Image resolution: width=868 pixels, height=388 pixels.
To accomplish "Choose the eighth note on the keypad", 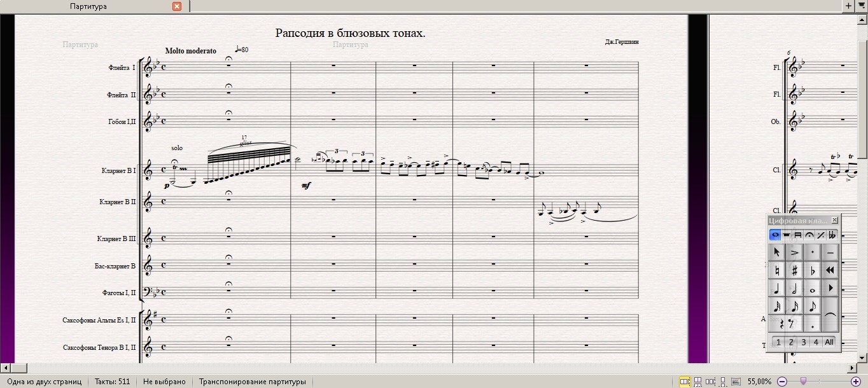I will 813,306.
